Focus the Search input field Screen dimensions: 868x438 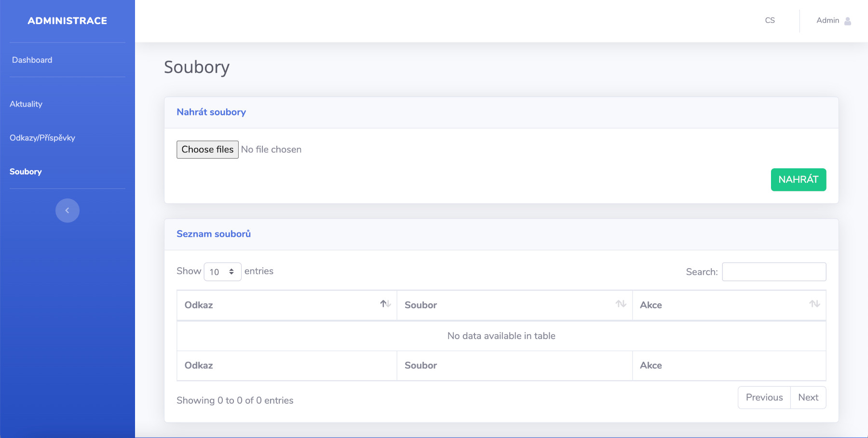coord(773,272)
